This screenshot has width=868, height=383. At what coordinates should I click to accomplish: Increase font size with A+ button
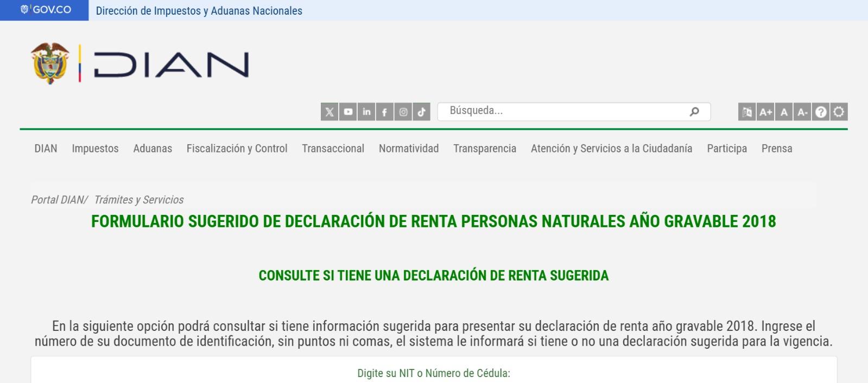pos(766,112)
